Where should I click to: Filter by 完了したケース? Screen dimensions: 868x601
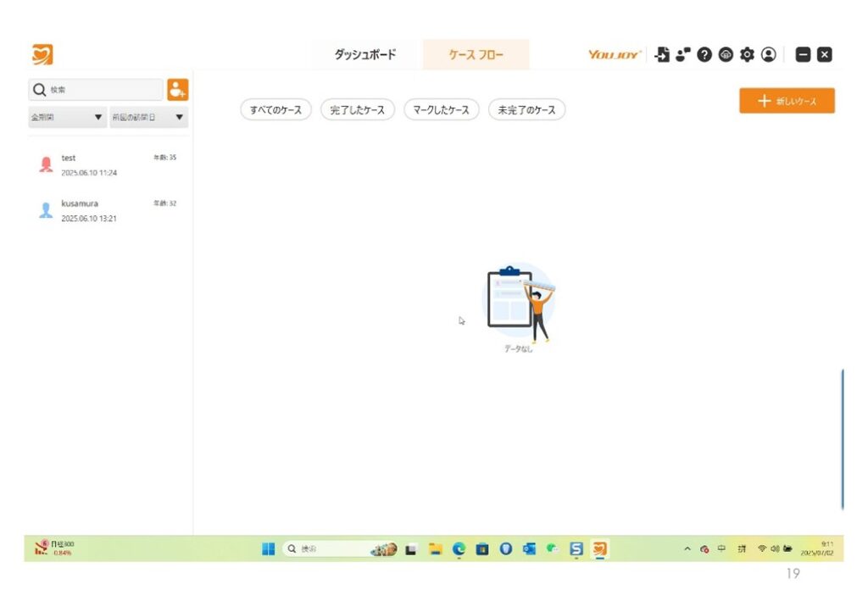[x=357, y=110]
